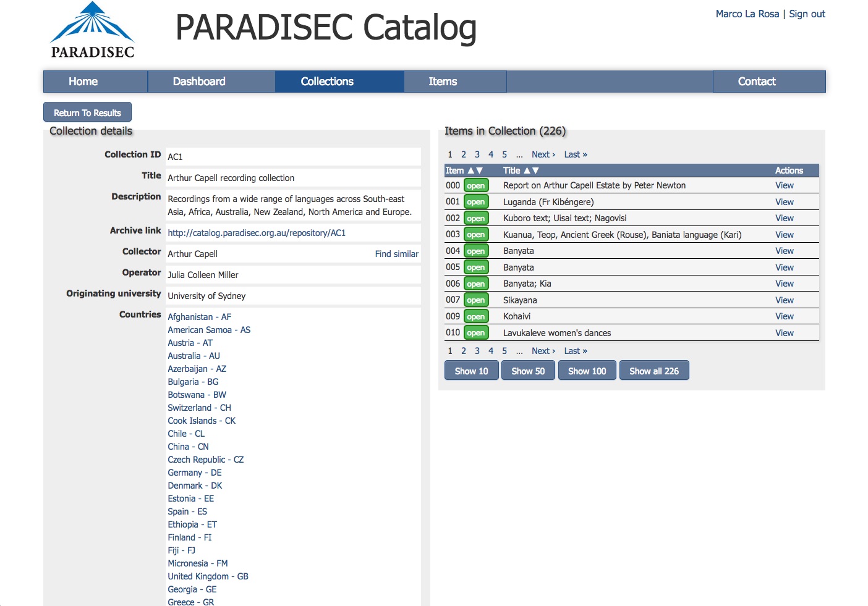Open the archive link URL
Viewport: 868px width, 606px height.
257,233
